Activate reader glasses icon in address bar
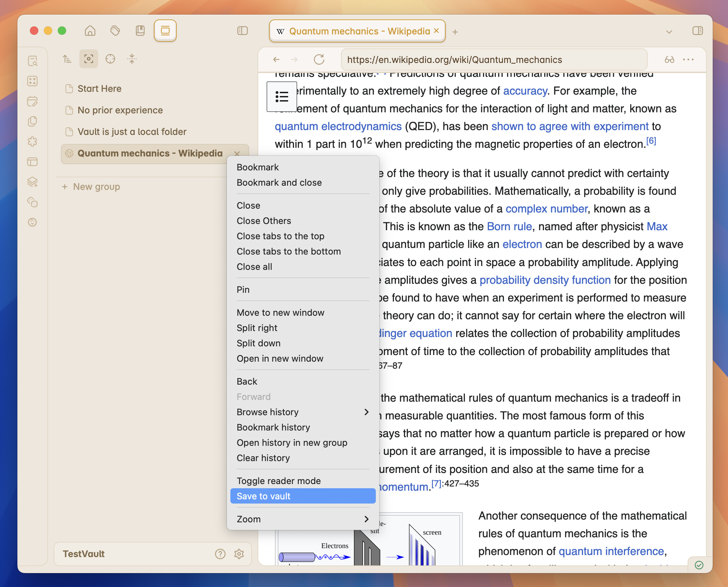Image resolution: width=728 pixels, height=587 pixels. click(x=669, y=59)
